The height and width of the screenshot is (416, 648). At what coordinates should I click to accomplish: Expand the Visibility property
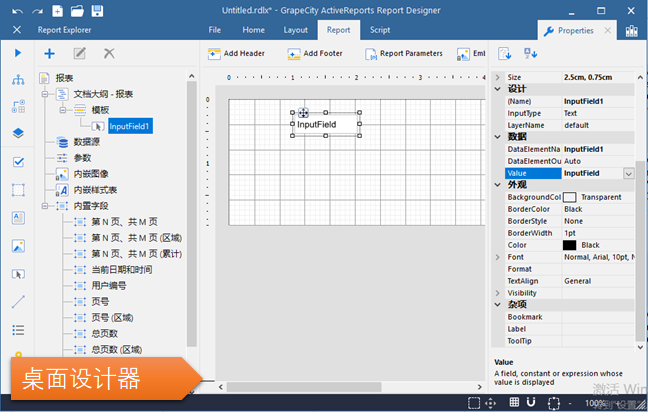tap(498, 293)
